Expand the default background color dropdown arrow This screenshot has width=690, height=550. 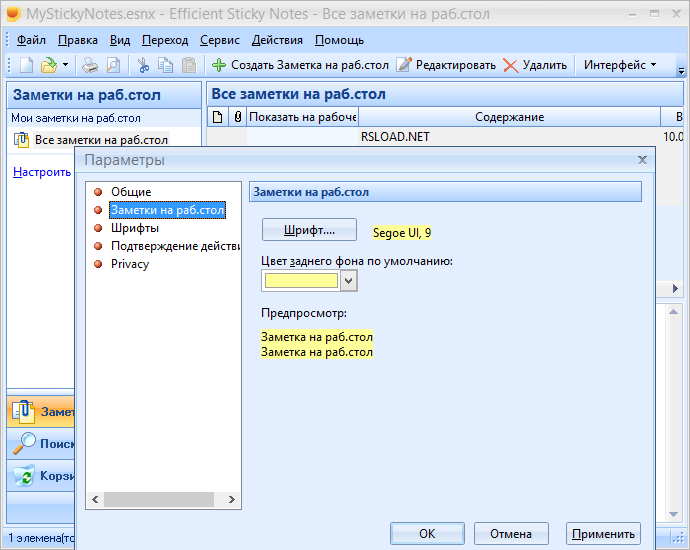coord(349,281)
